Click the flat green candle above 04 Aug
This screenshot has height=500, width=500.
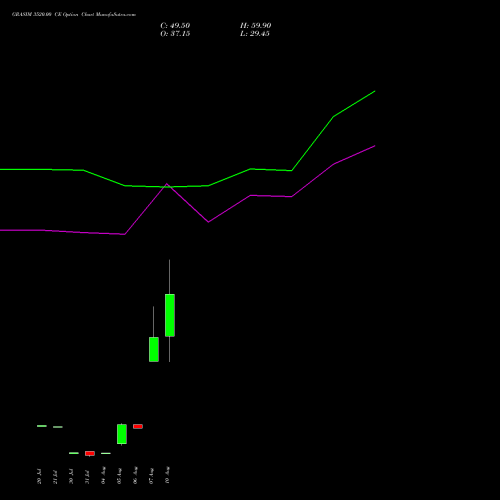coord(106,453)
